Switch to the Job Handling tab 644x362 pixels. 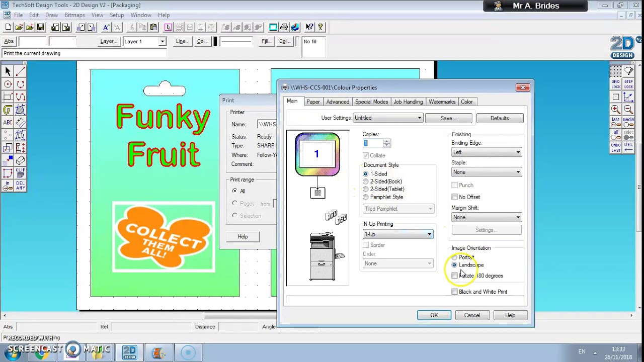(x=408, y=102)
